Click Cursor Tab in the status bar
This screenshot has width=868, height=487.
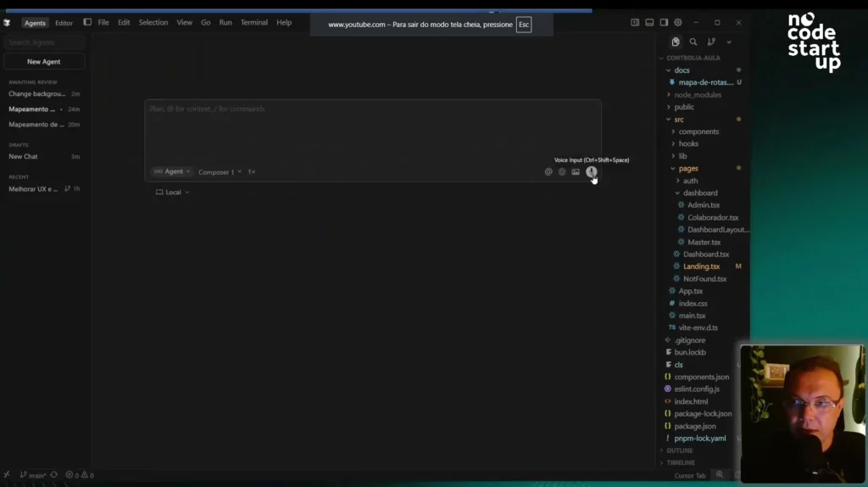690,475
